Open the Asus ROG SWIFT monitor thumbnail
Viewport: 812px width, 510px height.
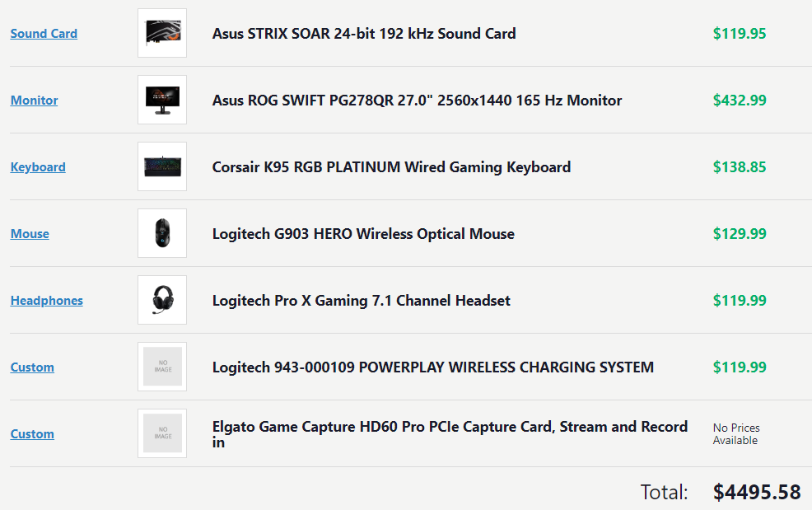coord(162,101)
